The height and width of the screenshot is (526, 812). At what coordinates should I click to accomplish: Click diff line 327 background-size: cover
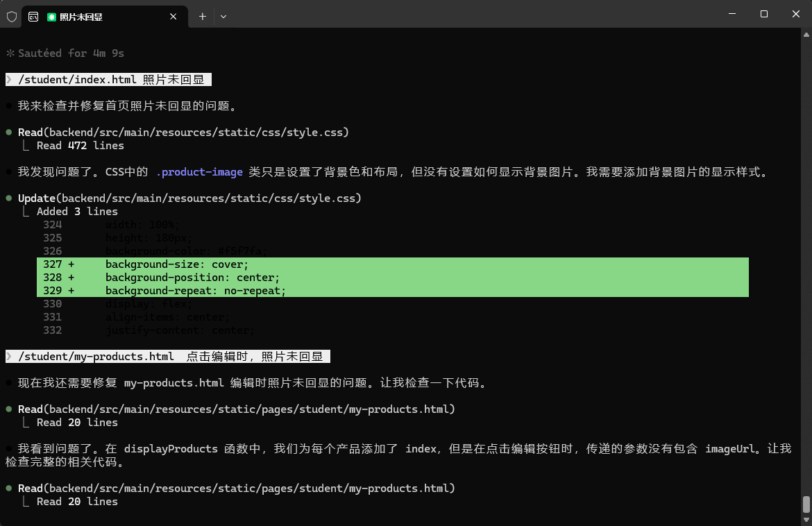tap(393, 264)
